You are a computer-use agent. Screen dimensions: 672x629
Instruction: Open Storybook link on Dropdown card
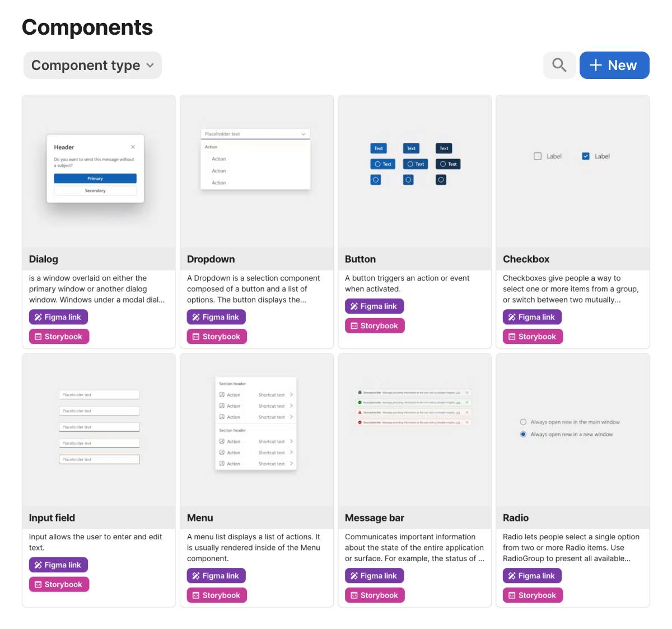[216, 337]
